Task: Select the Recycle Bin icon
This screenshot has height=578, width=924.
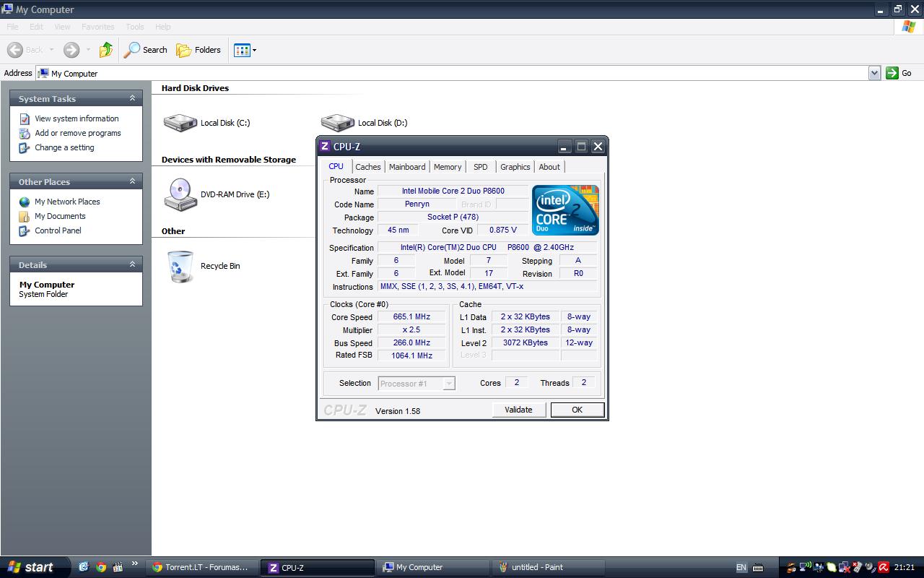Action: coord(180,266)
